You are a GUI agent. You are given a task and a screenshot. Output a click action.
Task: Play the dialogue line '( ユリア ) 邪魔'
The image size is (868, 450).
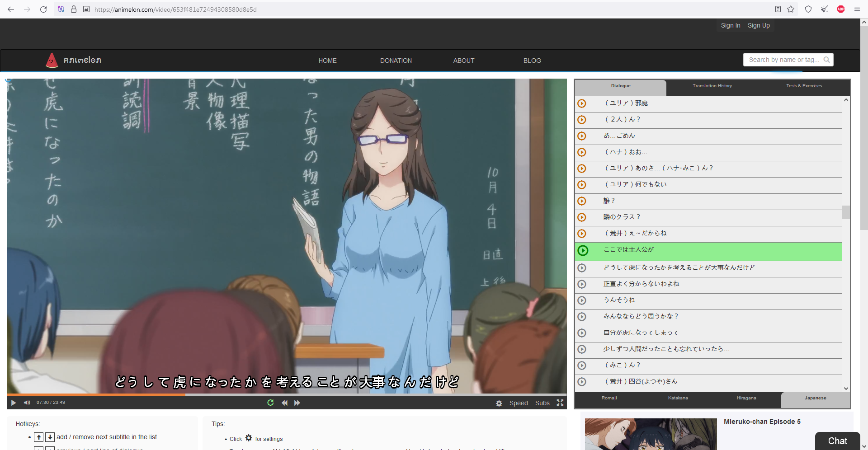pos(582,103)
